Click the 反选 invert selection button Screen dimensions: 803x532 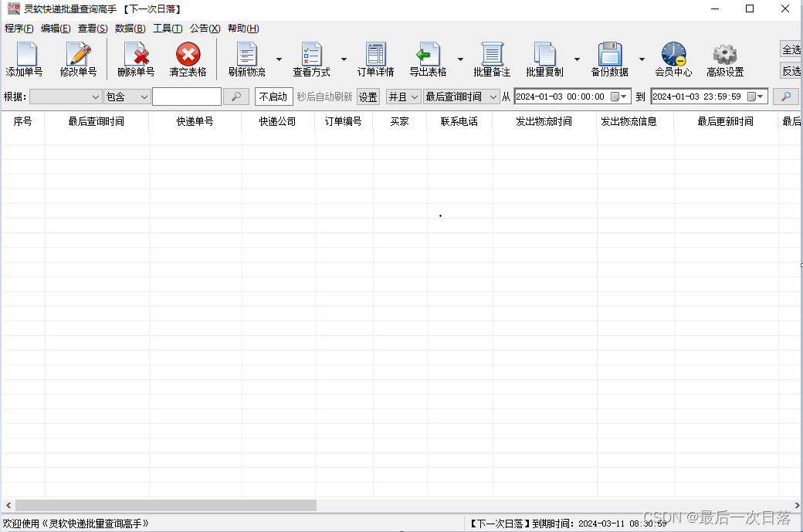[x=791, y=71]
